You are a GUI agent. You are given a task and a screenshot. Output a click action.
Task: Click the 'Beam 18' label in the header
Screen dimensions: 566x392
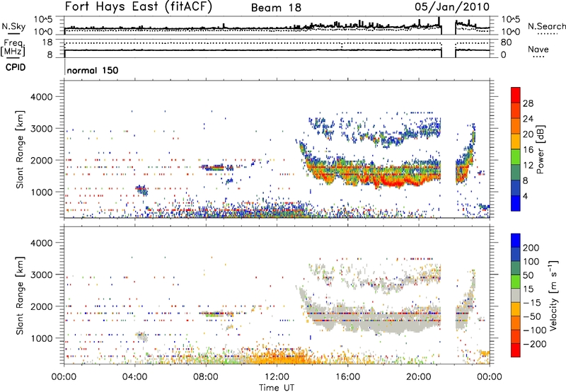(276, 8)
